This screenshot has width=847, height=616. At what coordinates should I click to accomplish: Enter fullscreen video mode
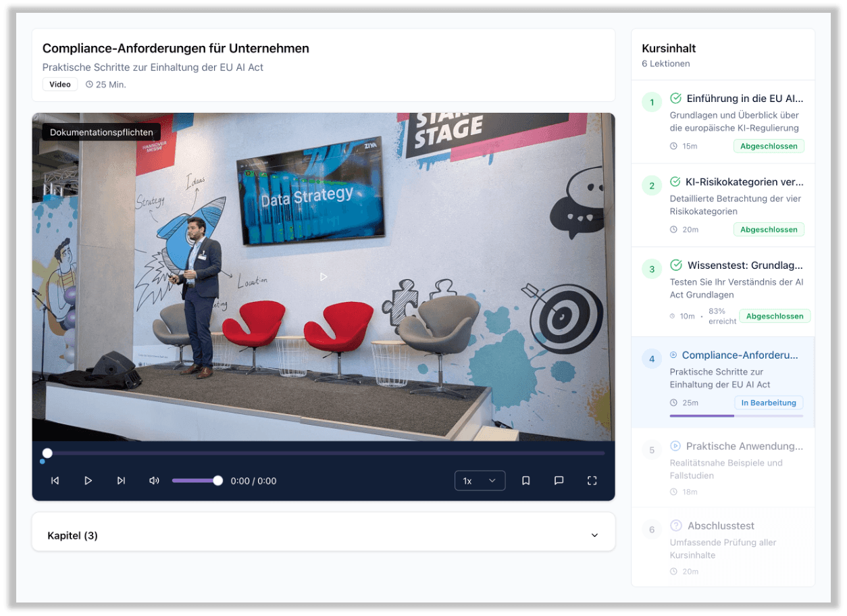[592, 481]
